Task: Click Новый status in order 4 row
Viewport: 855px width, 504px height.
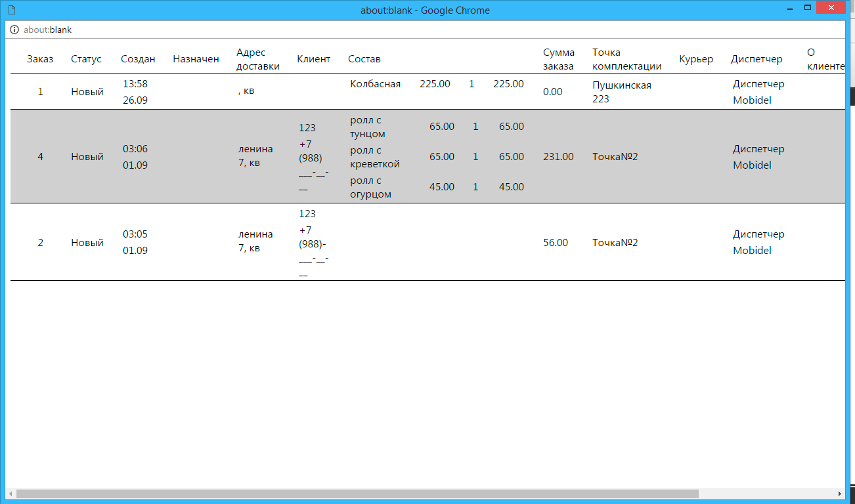Action: tap(87, 157)
